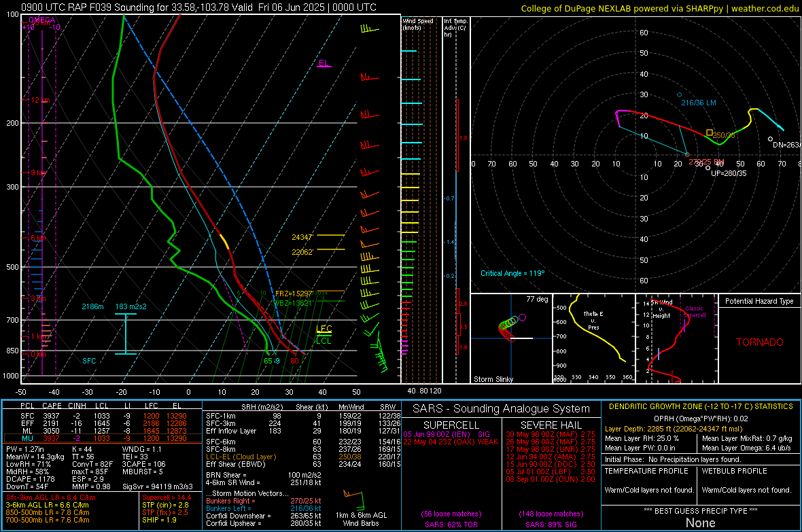
Task: Click the "Classic Supercell" label
Action: click(x=694, y=312)
